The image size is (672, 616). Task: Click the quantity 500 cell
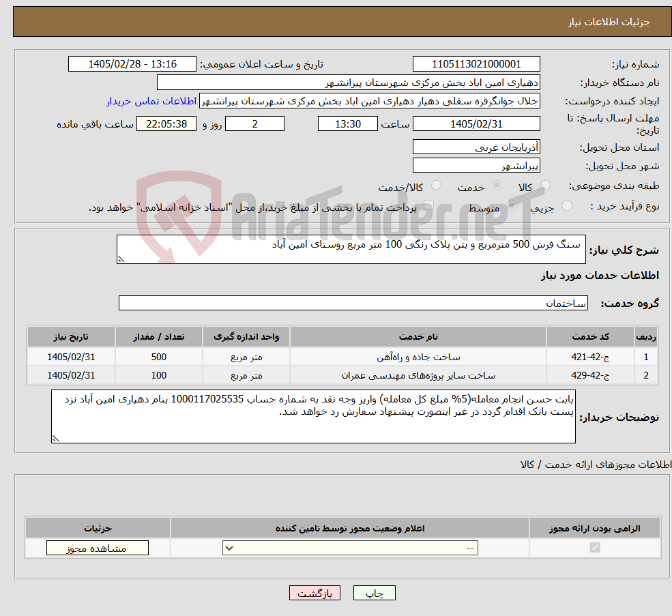pyautogui.click(x=158, y=357)
